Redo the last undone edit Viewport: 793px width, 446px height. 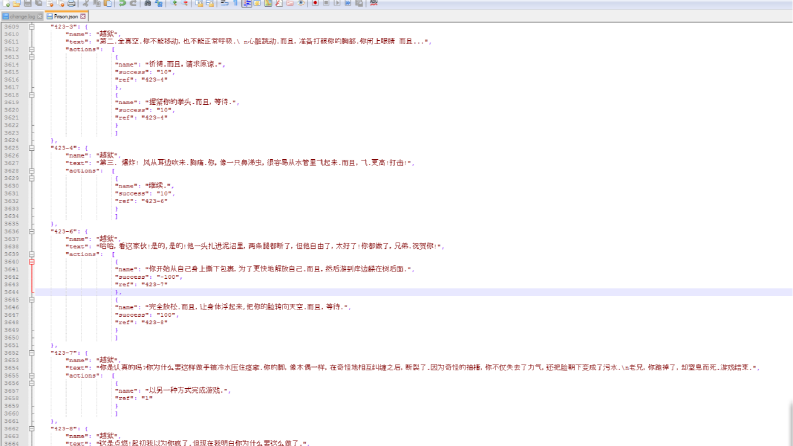[x=133, y=3]
